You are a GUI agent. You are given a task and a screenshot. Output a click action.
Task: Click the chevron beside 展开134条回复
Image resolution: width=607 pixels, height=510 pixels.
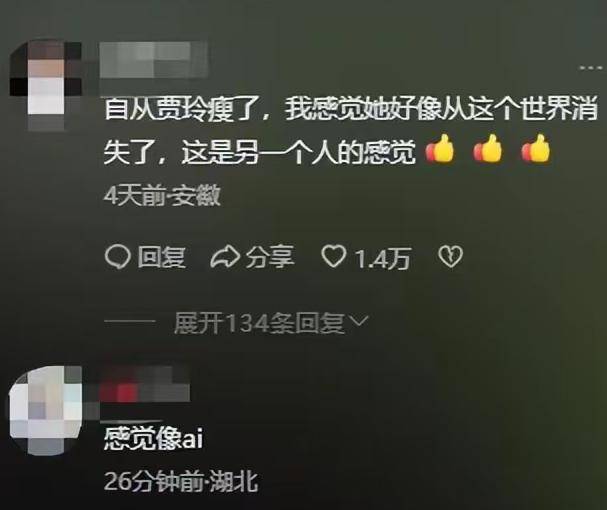click(358, 321)
